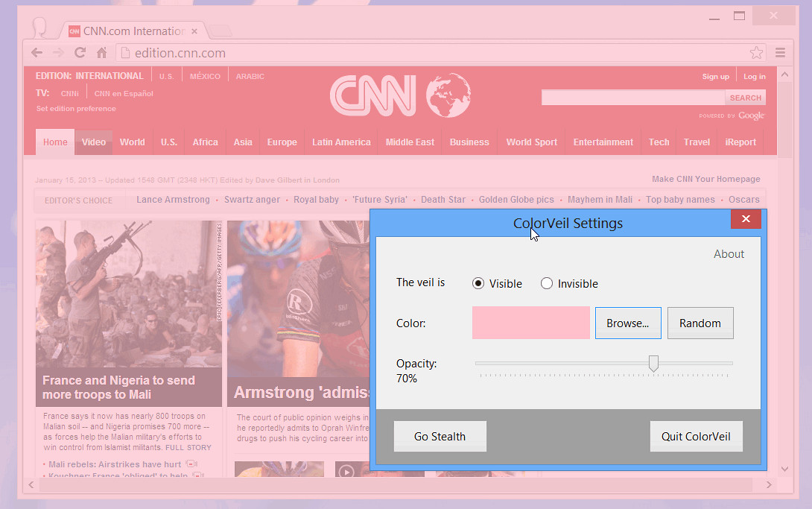
Task: Click the horizontal scroll left arrow
Action: (x=31, y=484)
